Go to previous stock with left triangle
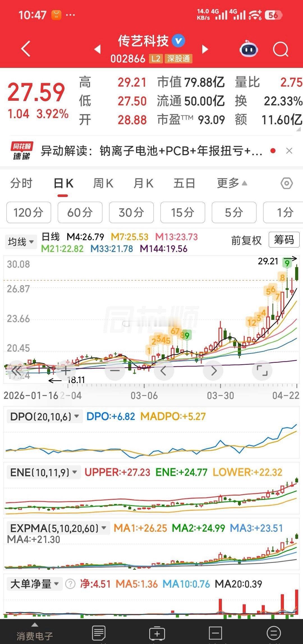This screenshot has height=644, width=303. (97, 49)
